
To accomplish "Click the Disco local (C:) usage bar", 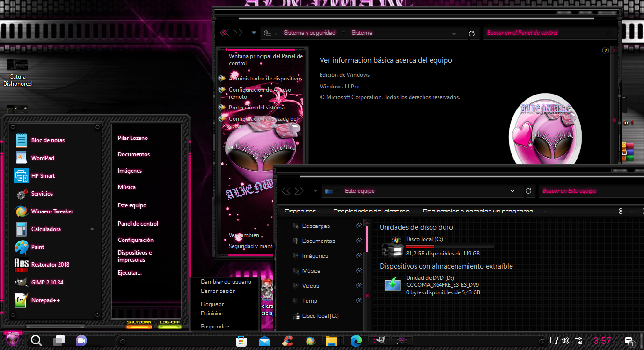I will [x=449, y=247].
